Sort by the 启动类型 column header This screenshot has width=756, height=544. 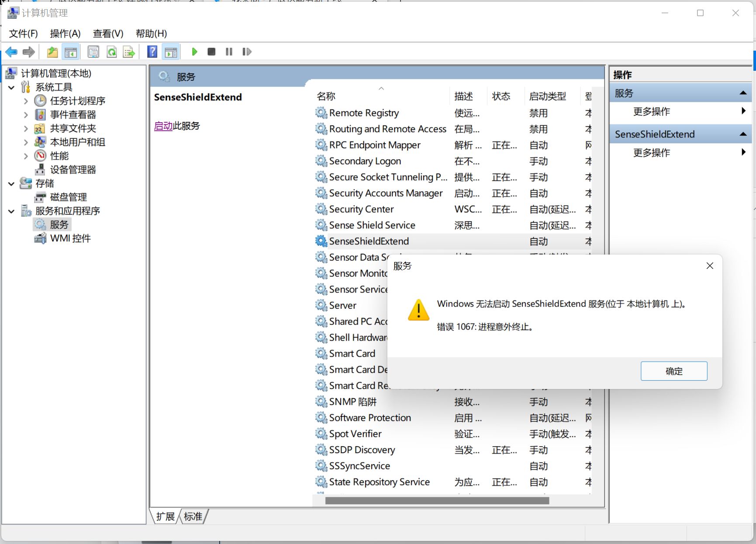click(552, 96)
